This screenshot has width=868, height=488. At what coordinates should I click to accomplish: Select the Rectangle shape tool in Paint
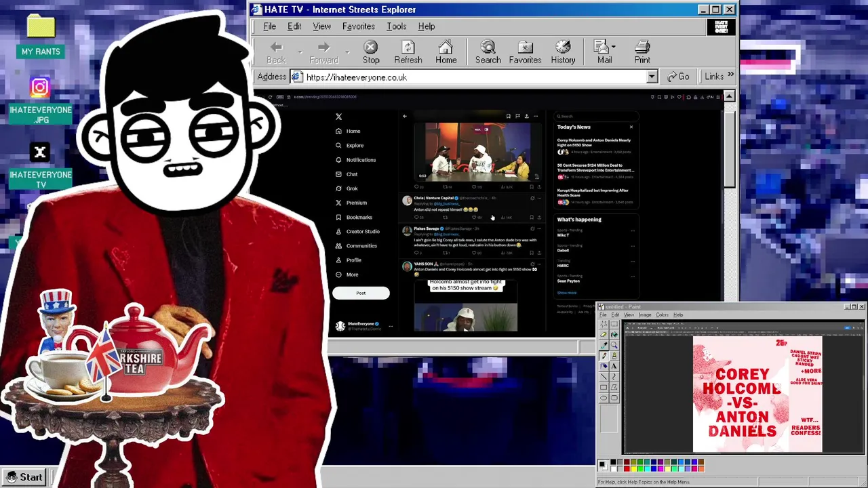pyautogui.click(x=604, y=387)
